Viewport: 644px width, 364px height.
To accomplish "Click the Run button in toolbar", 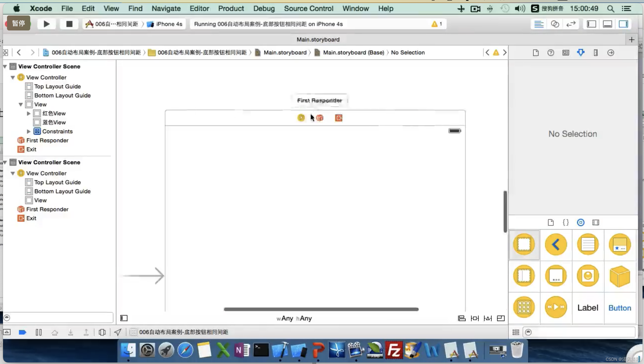I will tap(46, 23).
